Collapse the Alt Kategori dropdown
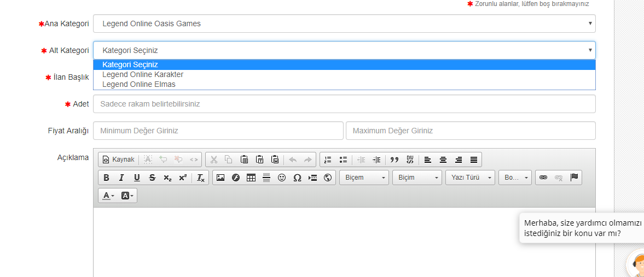This screenshot has height=277, width=644. [344, 50]
